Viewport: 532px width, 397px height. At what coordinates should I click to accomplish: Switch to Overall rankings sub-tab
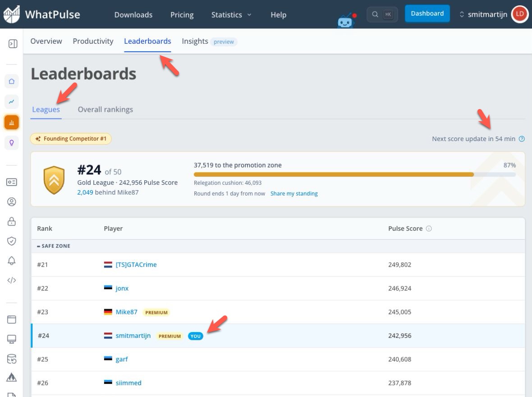105,110
